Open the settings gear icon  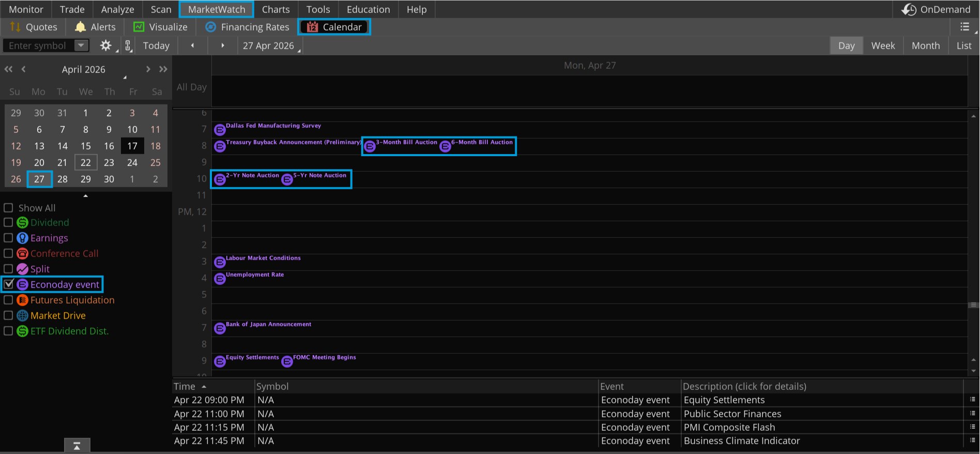coord(106,46)
